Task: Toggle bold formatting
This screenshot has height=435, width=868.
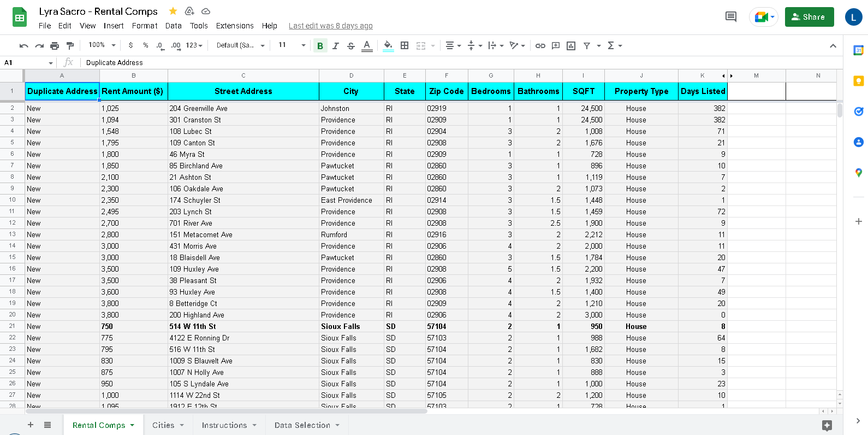Action: (320, 45)
